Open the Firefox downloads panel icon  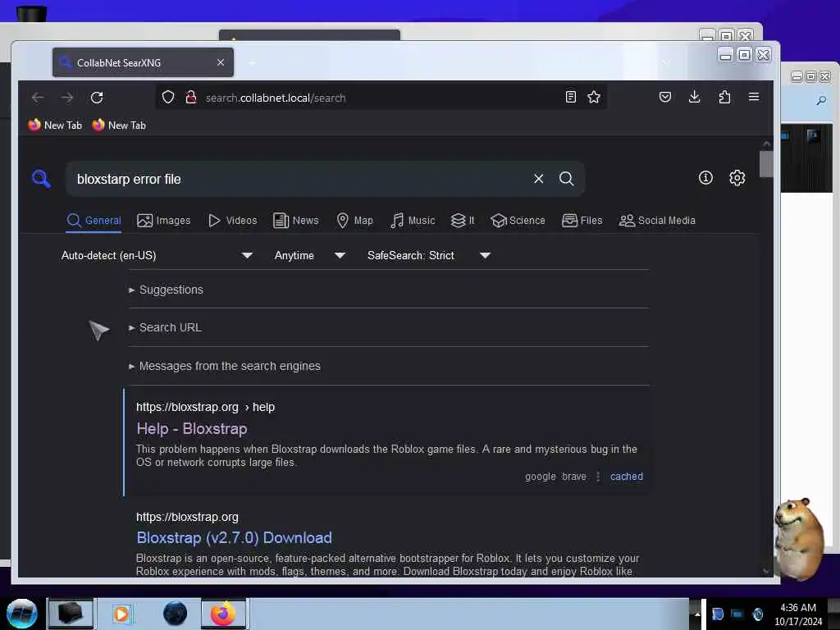[694, 97]
